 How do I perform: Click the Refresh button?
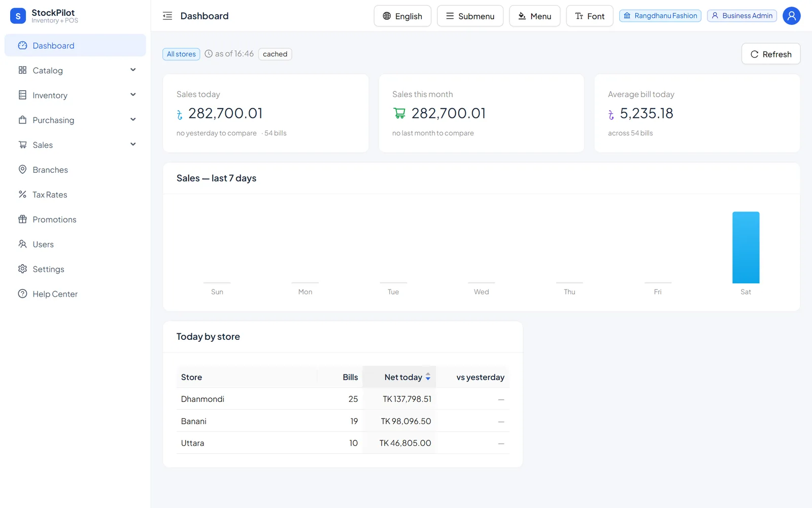click(x=771, y=54)
